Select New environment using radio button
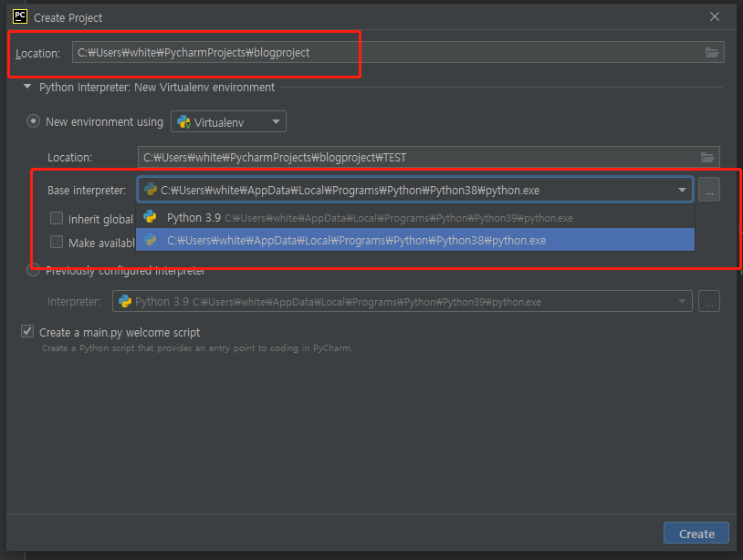The height and width of the screenshot is (560, 743). (x=33, y=121)
